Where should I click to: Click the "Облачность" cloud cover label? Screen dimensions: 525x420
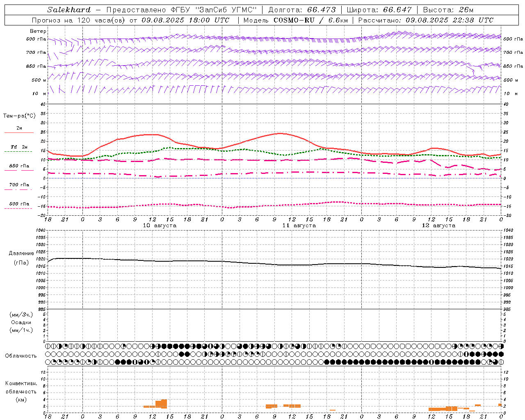[x=21, y=356]
